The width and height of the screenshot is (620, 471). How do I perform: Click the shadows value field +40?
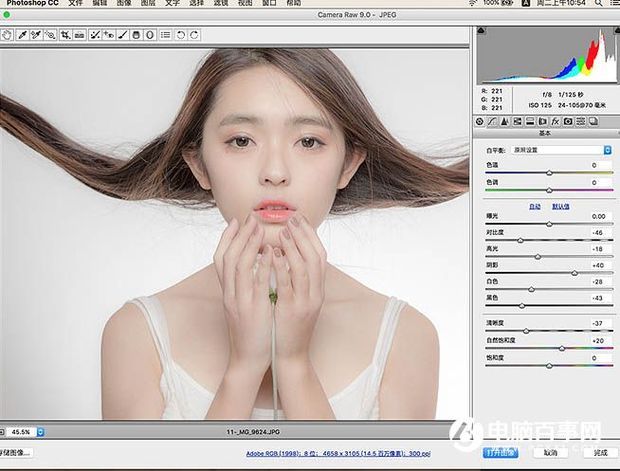coord(598,265)
